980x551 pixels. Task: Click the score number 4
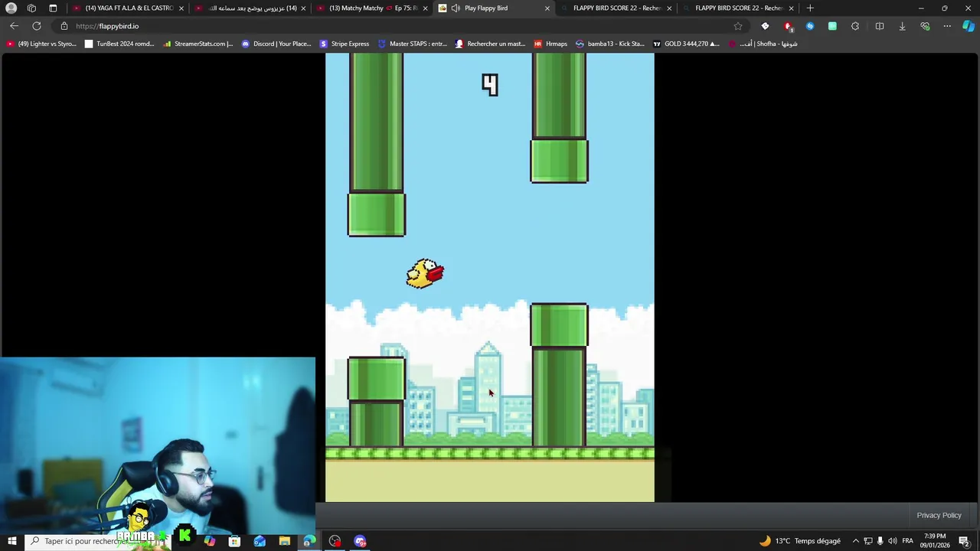[490, 84]
